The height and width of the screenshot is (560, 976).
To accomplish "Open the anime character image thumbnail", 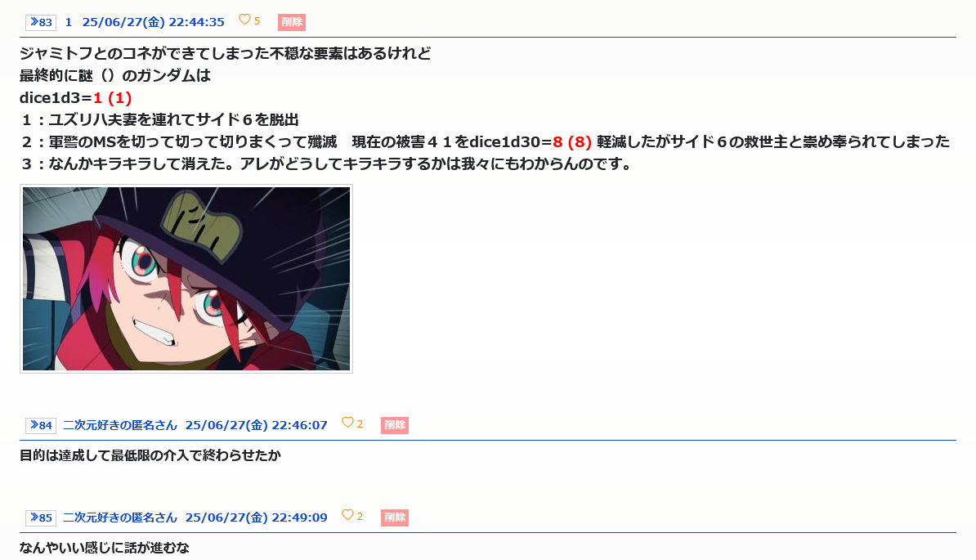I will [186, 279].
